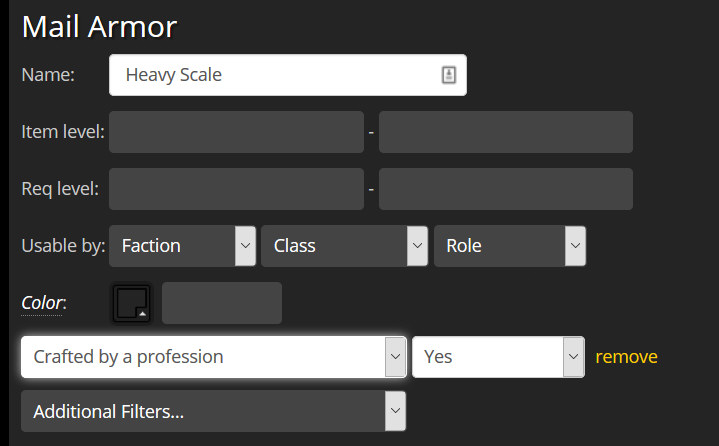Viewport: 719px width, 446px height.
Task: Click the maximum Item level field
Action: pos(505,132)
